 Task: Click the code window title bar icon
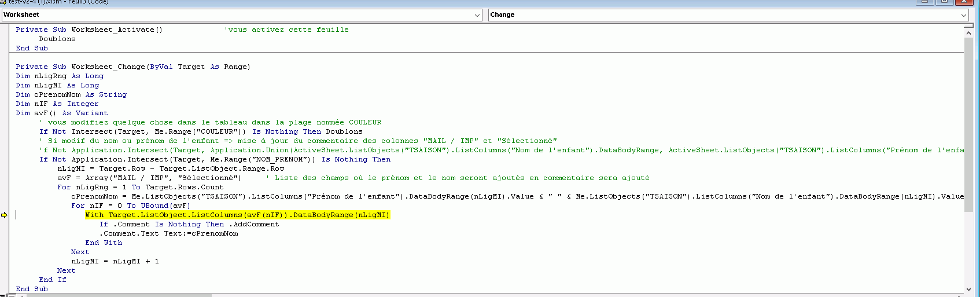click(x=3, y=2)
